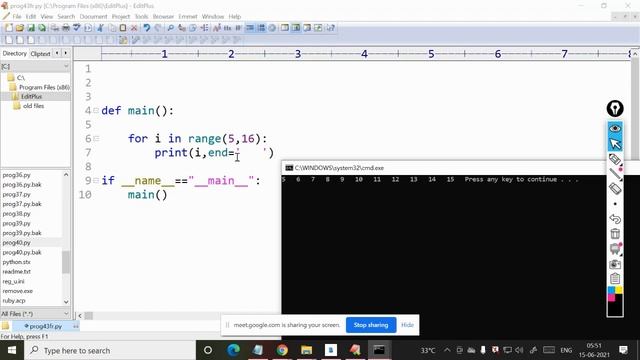
Task: Click the Stop sharing button
Action: coord(371,325)
